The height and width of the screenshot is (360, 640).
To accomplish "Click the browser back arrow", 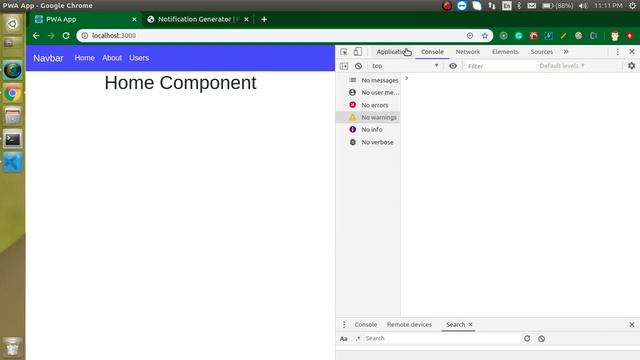I will coord(36,36).
